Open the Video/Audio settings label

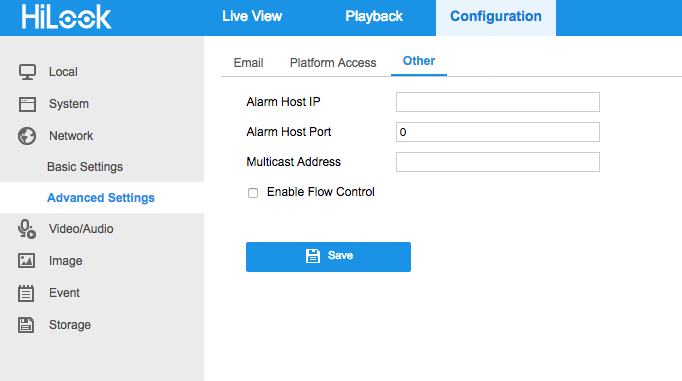coord(81,229)
